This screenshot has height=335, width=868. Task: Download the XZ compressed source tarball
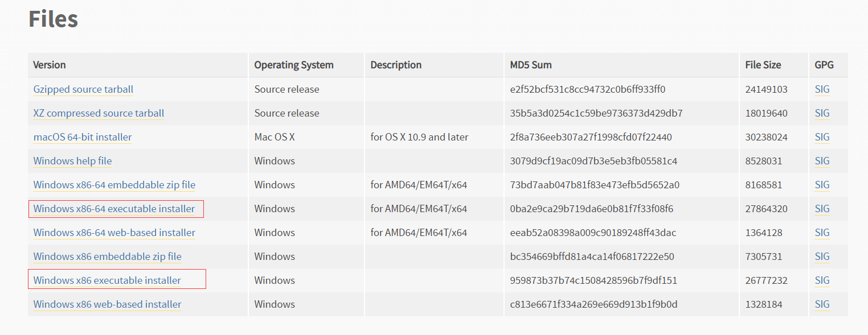click(x=99, y=113)
